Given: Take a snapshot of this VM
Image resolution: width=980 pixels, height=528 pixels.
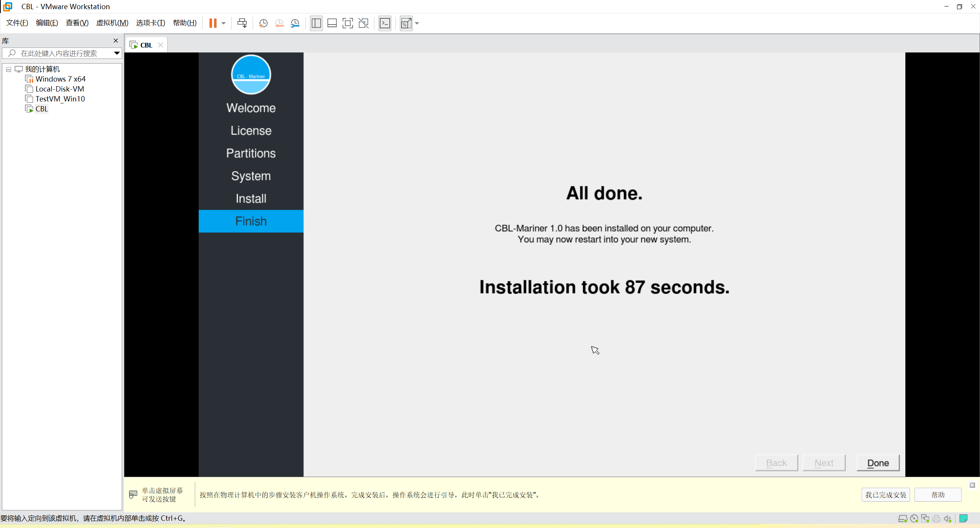Looking at the screenshot, I should (x=263, y=23).
